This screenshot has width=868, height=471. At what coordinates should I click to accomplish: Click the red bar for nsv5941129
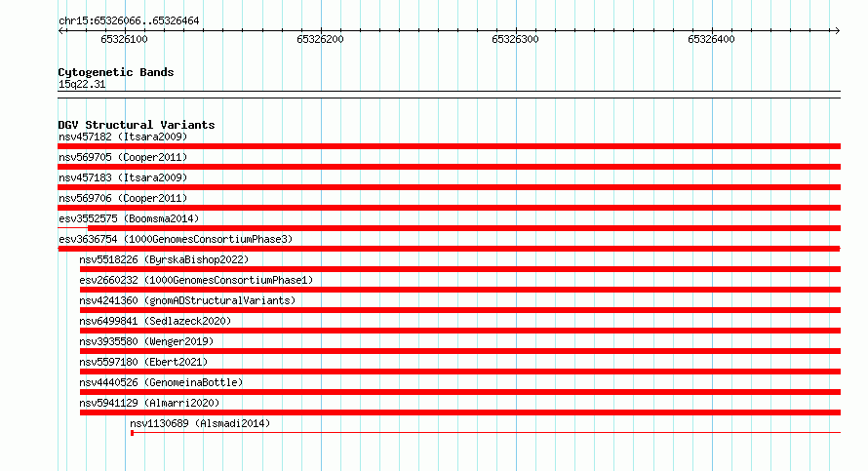[x=460, y=412]
